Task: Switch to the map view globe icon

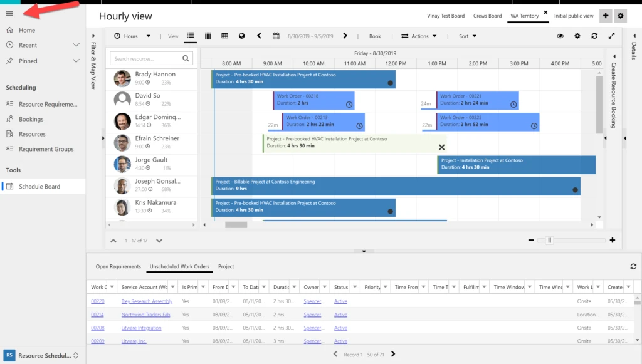Action: (242, 36)
